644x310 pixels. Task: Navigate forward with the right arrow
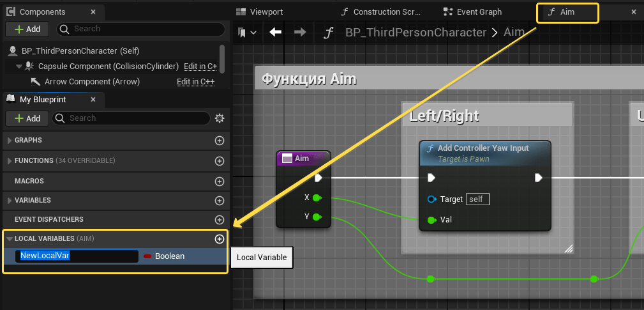300,32
